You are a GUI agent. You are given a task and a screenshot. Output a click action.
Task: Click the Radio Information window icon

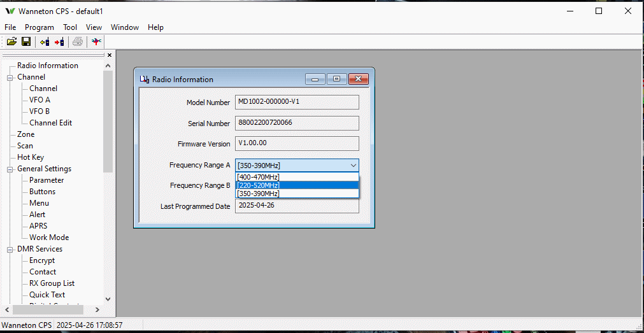point(145,79)
